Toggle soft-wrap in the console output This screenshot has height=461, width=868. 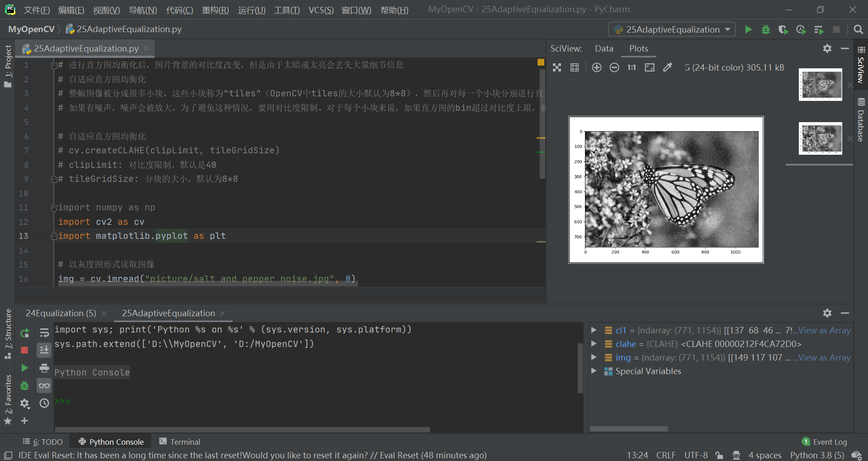44,333
